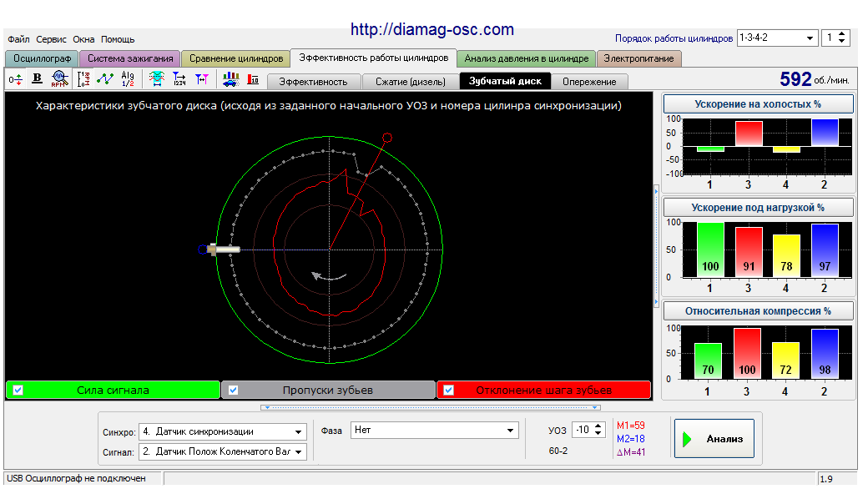
Task: Click the Порядок работы цилиндров label
Action: point(674,38)
